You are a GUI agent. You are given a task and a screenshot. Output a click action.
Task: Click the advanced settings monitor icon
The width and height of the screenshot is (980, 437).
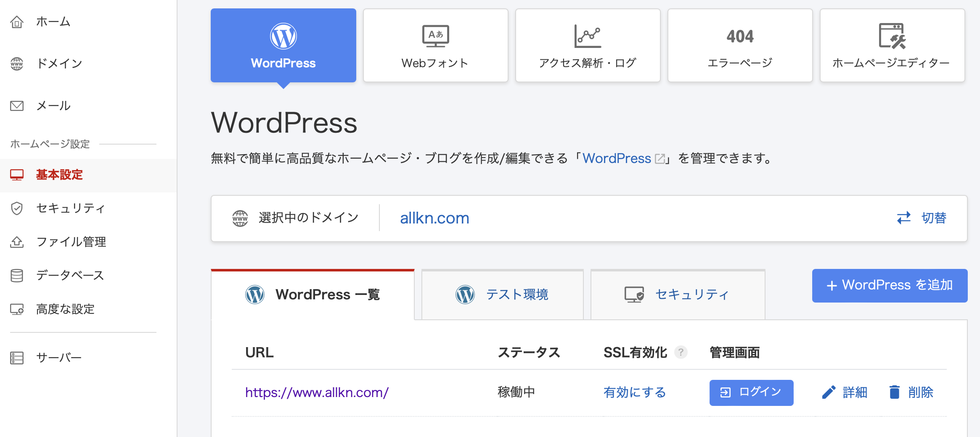click(17, 309)
